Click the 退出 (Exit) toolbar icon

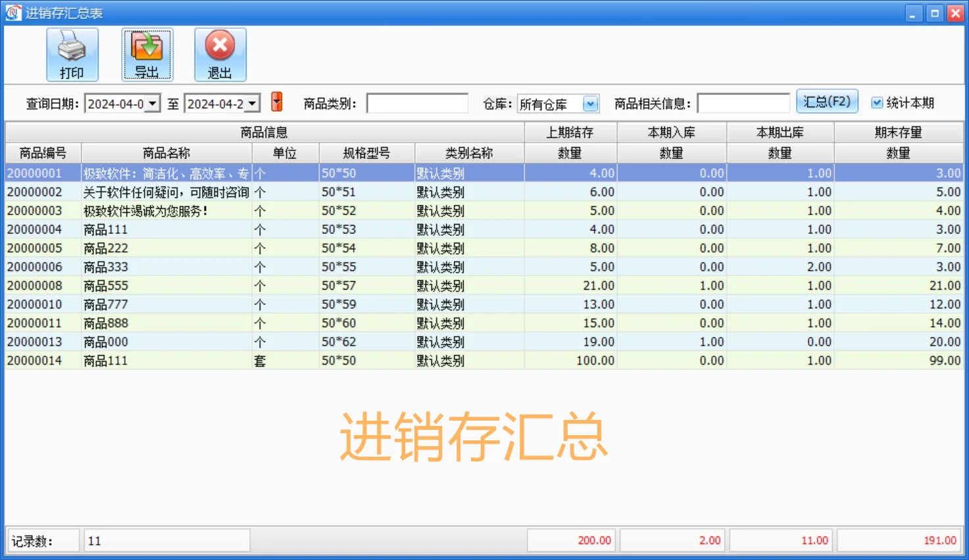pos(220,54)
